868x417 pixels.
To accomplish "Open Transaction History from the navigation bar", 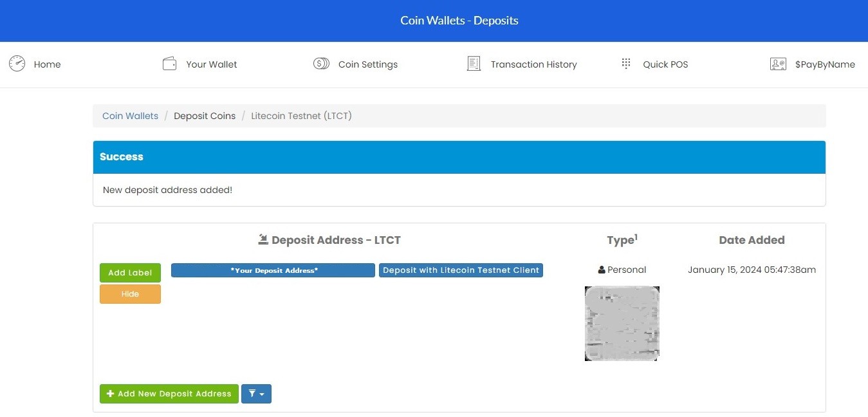I will point(534,64).
